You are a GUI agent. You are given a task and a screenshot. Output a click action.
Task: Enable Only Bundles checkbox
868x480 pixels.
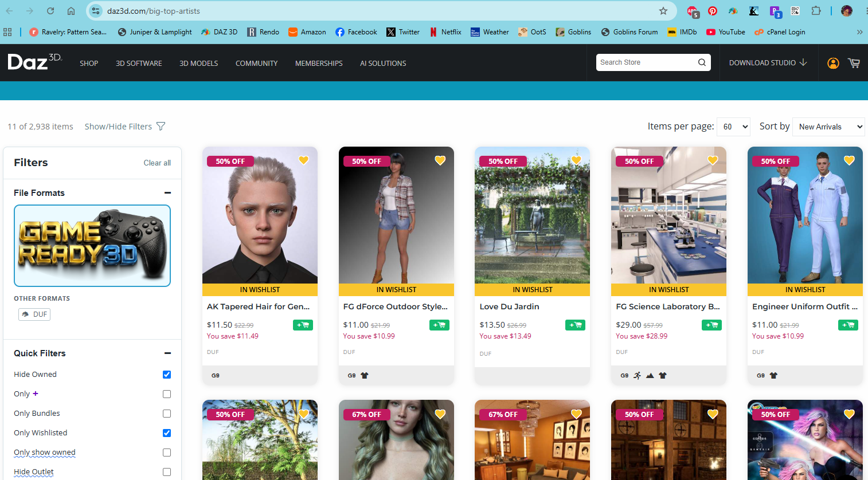[167, 414]
